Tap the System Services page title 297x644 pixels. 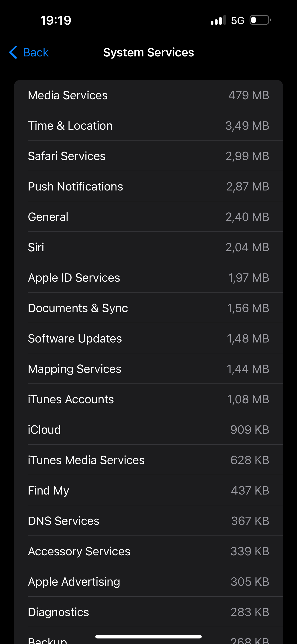pyautogui.click(x=148, y=53)
